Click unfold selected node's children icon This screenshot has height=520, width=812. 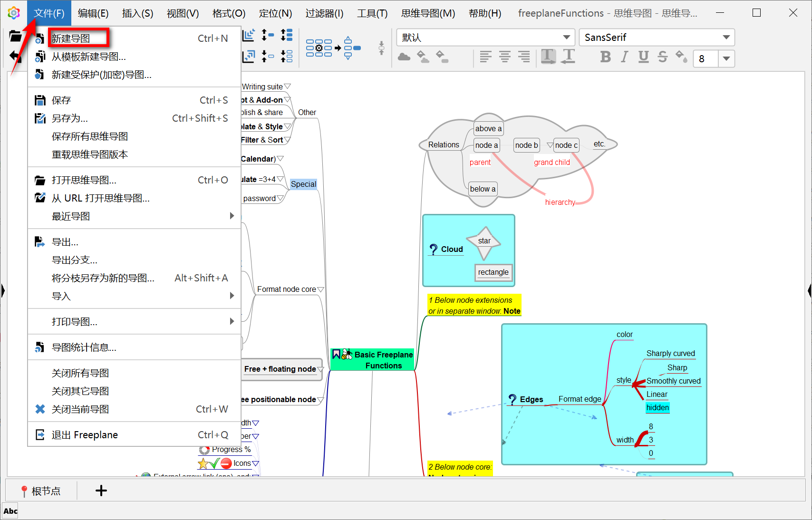click(268, 35)
